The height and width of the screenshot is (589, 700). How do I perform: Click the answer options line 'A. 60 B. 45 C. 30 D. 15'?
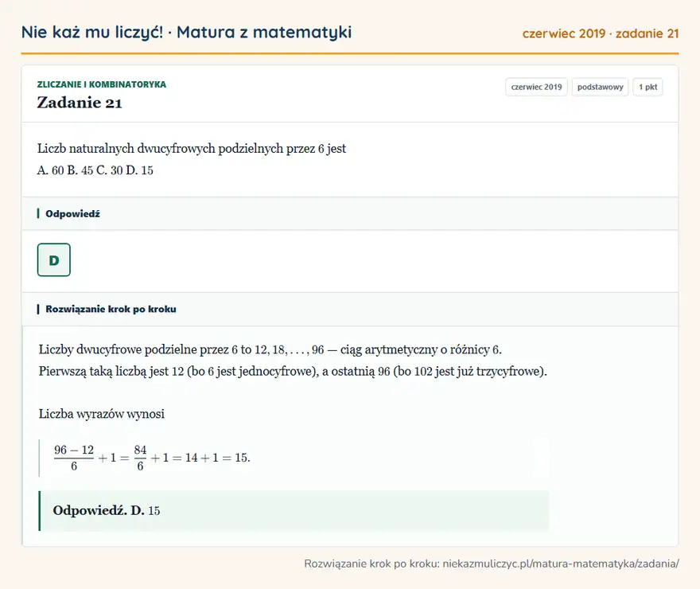click(x=95, y=170)
